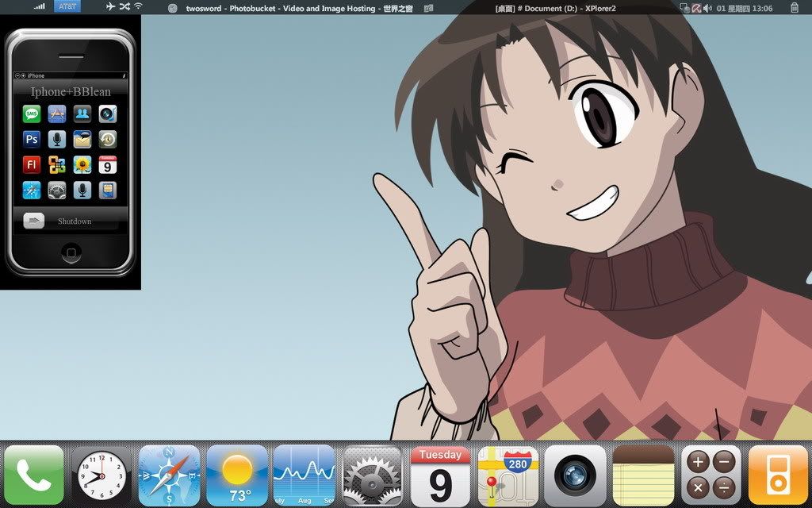Click the 13:06 date and clock display
The height and width of the screenshot is (508, 812).
click(745, 8)
